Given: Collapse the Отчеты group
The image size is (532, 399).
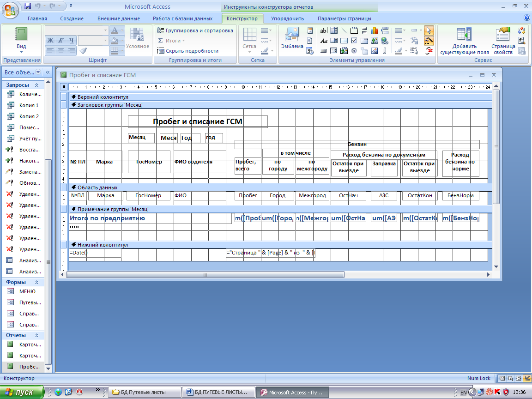Looking at the screenshot, I should coord(36,335).
